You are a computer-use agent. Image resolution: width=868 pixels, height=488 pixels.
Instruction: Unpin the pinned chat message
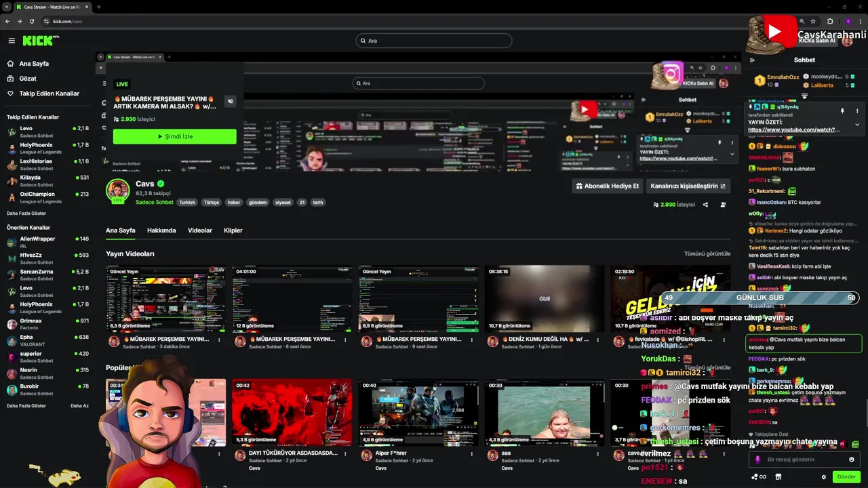click(842, 110)
